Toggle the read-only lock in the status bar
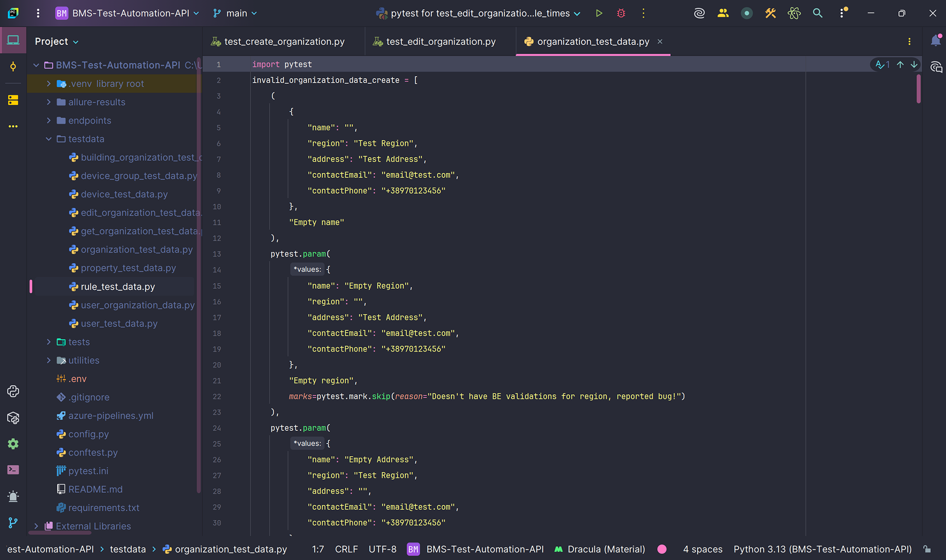This screenshot has height=560, width=946. (x=927, y=549)
